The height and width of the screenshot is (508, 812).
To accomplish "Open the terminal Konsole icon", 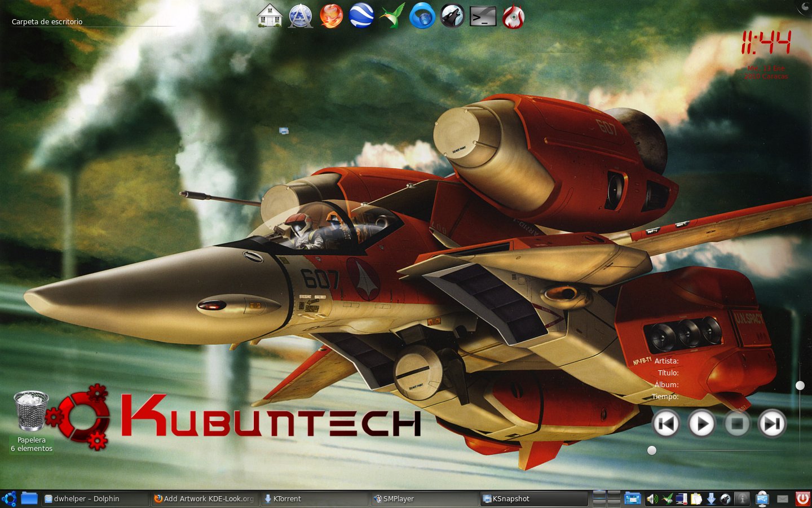I will coord(483,16).
